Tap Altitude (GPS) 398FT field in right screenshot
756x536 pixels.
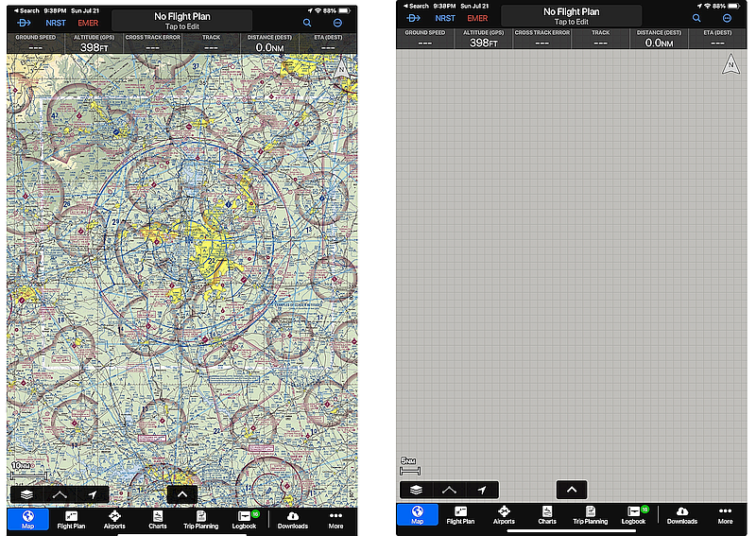click(x=484, y=38)
